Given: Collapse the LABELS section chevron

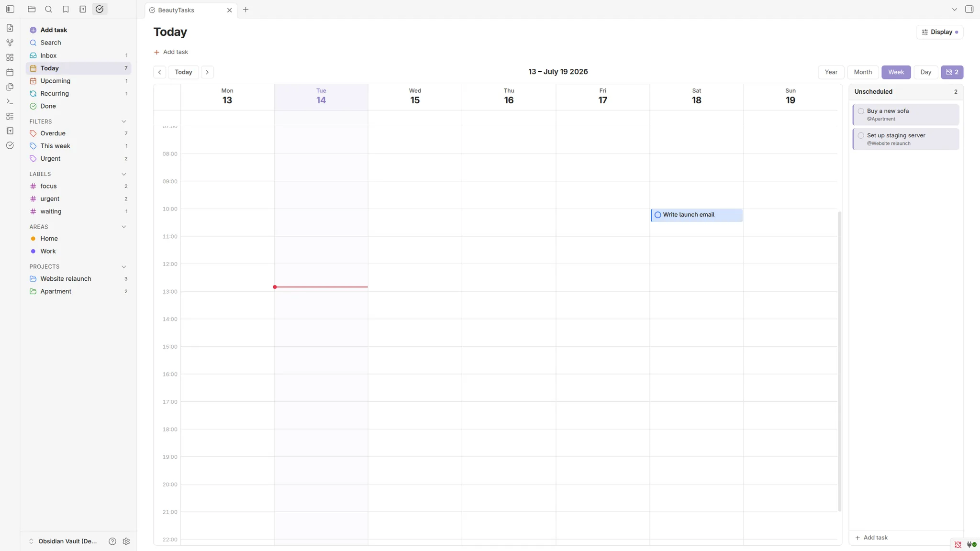Looking at the screenshot, I should point(124,174).
